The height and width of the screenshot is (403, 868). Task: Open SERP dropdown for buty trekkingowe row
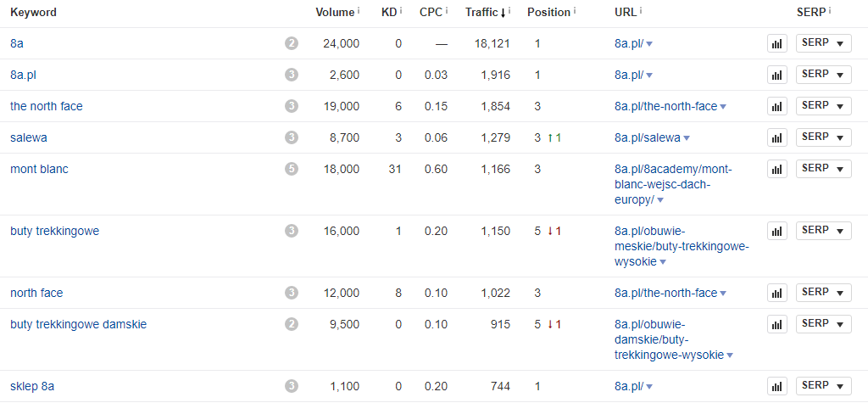pyautogui.click(x=824, y=230)
